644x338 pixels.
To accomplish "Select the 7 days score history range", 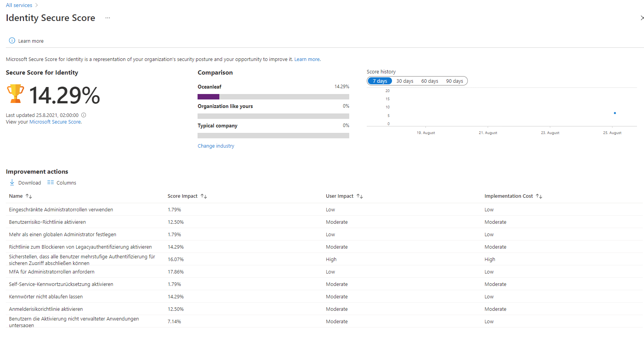I will click(x=380, y=81).
